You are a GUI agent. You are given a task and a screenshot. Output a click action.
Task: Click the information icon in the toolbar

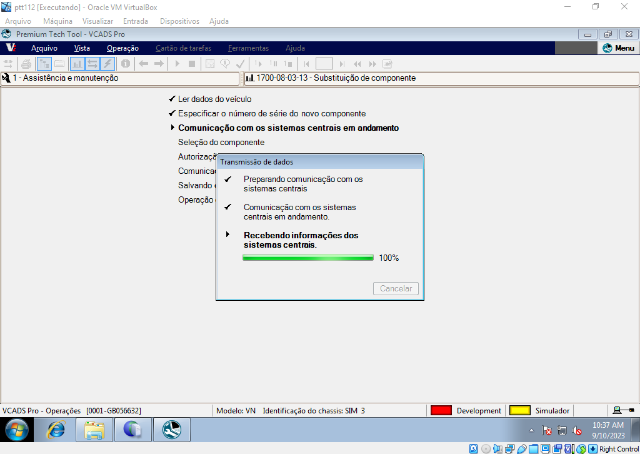[x=126, y=64]
